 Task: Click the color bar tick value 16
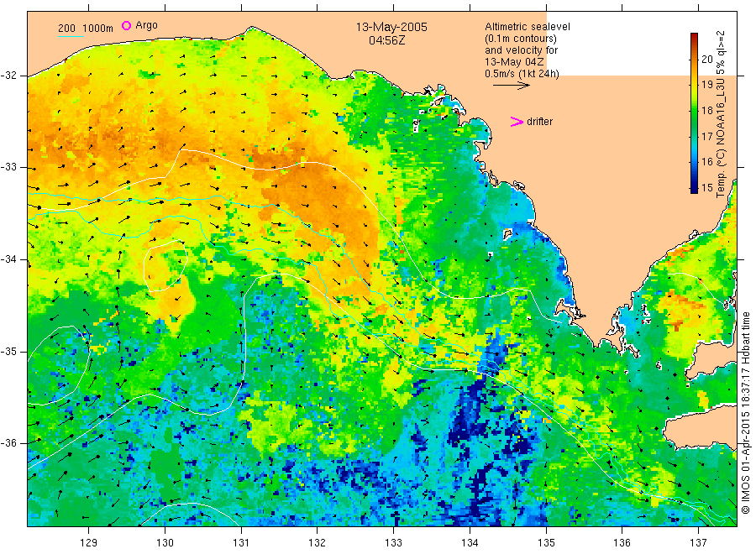tap(706, 162)
